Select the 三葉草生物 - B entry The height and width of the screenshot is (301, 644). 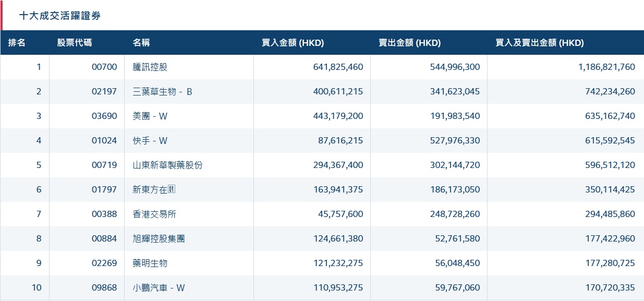coord(163,92)
